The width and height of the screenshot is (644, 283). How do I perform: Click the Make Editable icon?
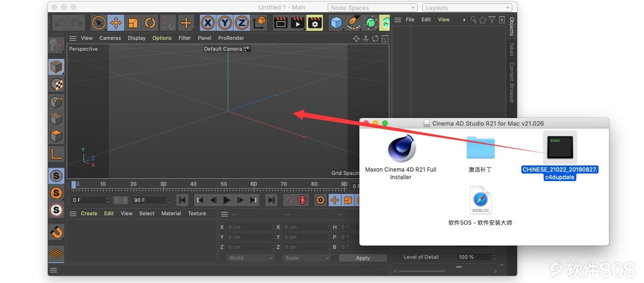pos(56,46)
